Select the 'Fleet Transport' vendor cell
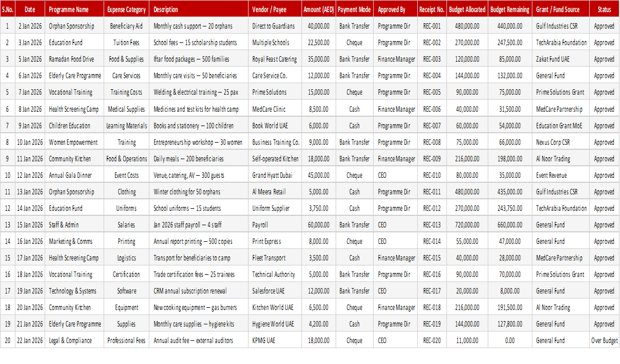The image size is (620, 364). 275,258
